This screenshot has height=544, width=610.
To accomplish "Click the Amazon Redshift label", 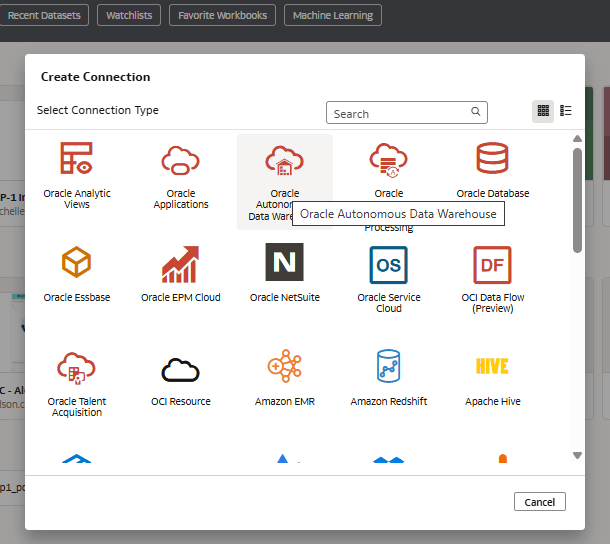I will point(389,401).
